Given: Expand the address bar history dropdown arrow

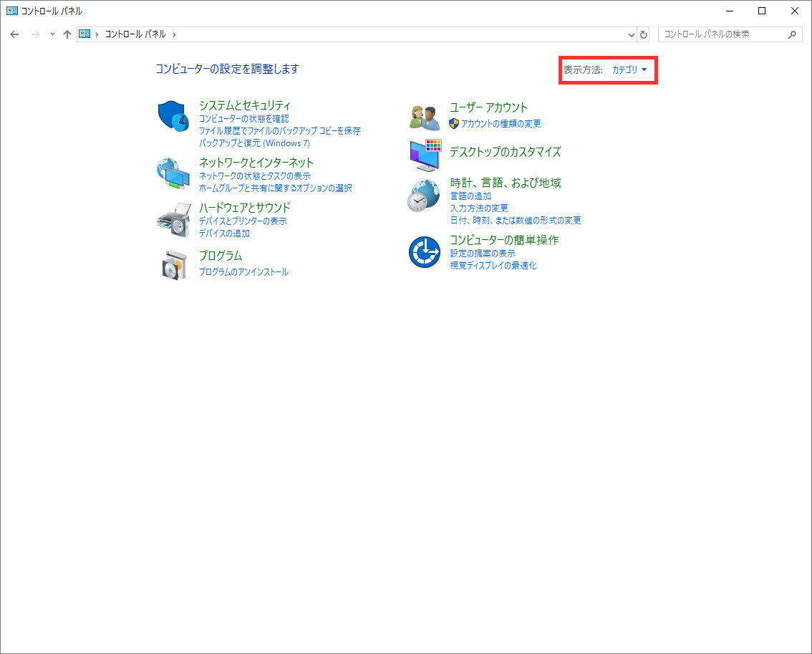Looking at the screenshot, I should click(x=631, y=34).
